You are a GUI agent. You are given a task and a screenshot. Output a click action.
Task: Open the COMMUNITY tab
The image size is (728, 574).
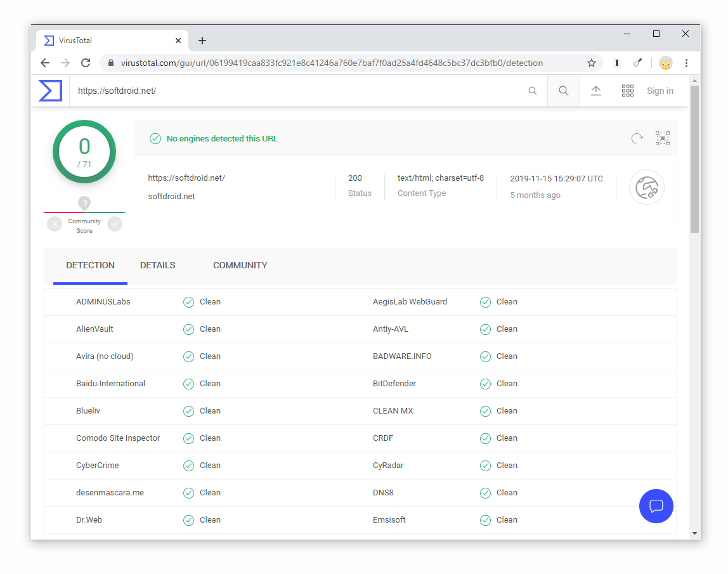240,266
